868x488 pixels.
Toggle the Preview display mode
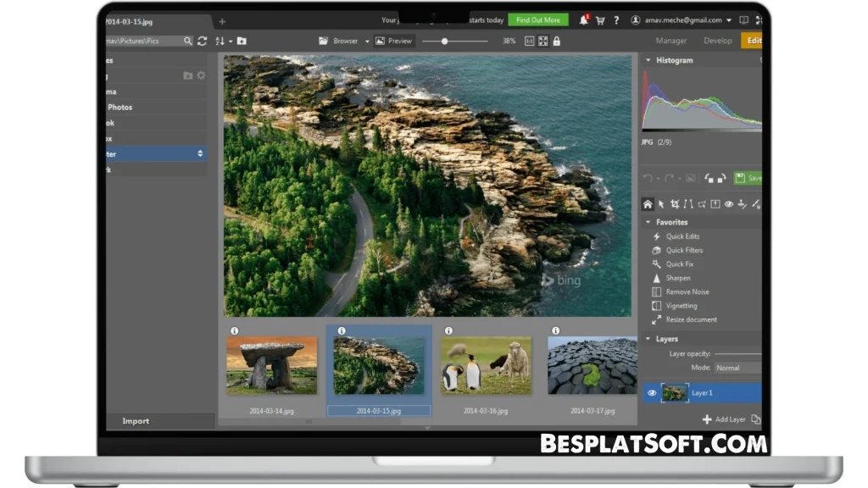tap(393, 41)
